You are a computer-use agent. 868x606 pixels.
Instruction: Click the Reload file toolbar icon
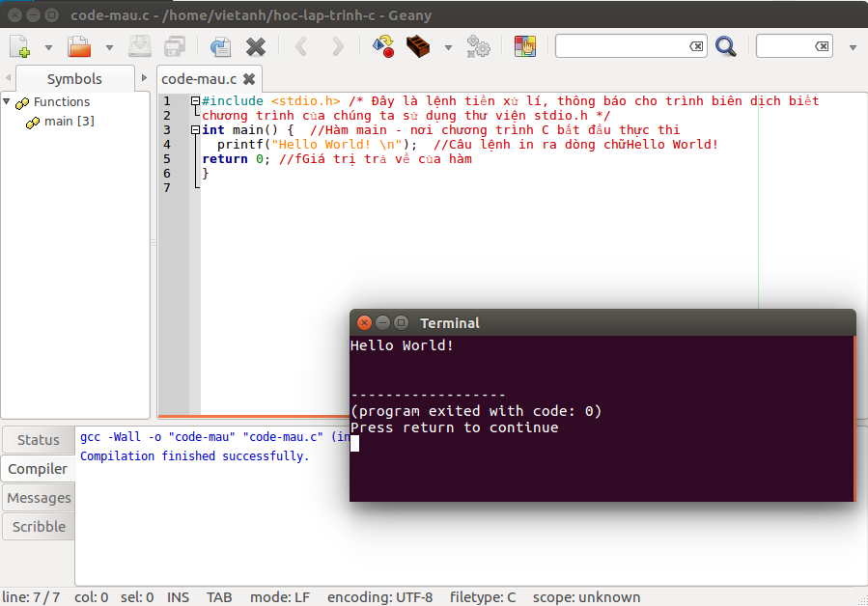coord(220,46)
